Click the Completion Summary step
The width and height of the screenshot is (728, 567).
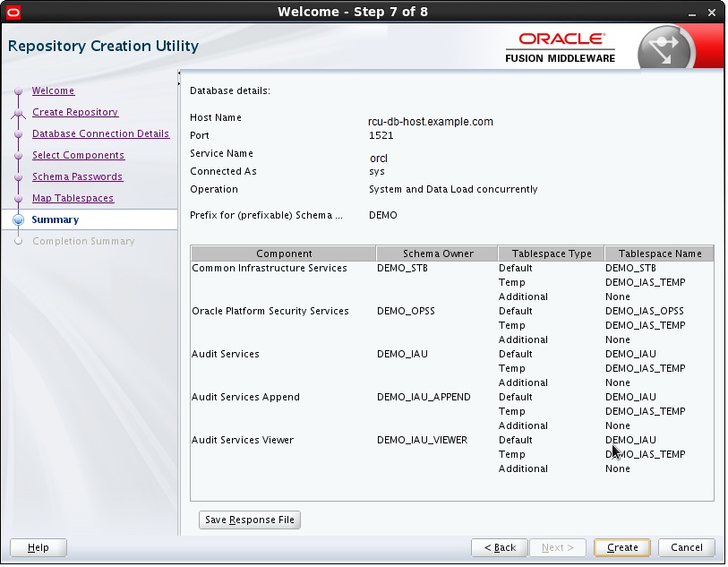(x=83, y=241)
